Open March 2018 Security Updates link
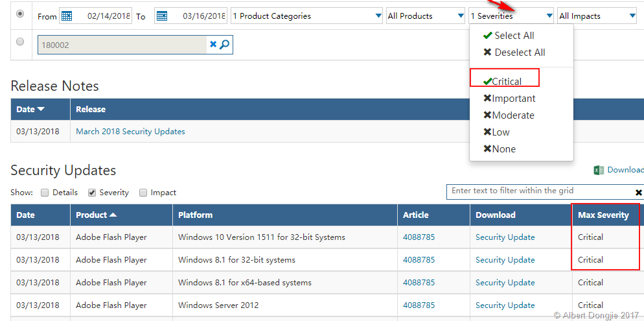This screenshot has height=321, width=644. [x=130, y=132]
